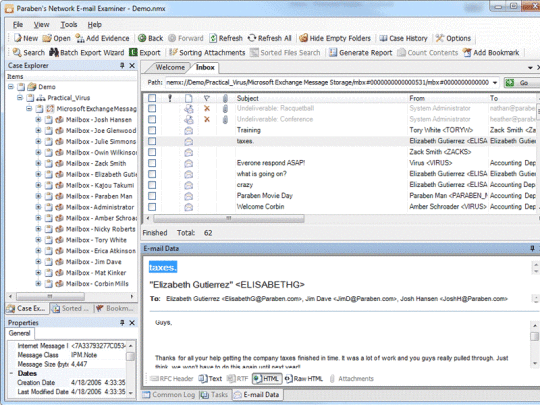Screen dimensions: 540x405
Task: Open Case History from toolbar
Action: point(383,38)
